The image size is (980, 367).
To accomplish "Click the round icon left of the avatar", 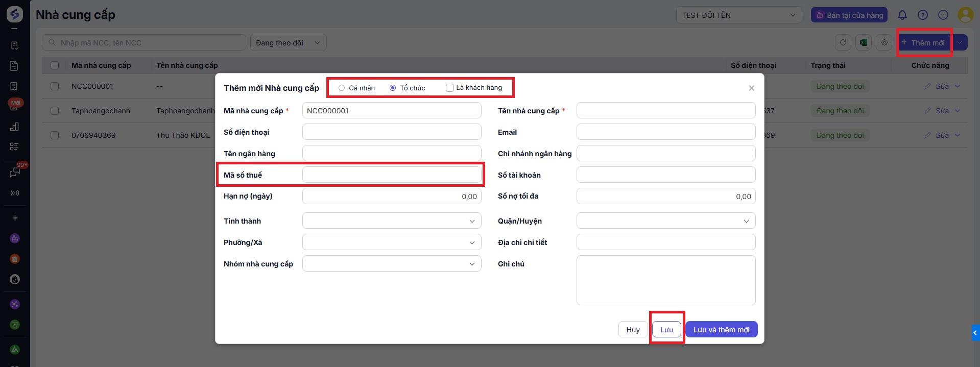I will 943,15.
